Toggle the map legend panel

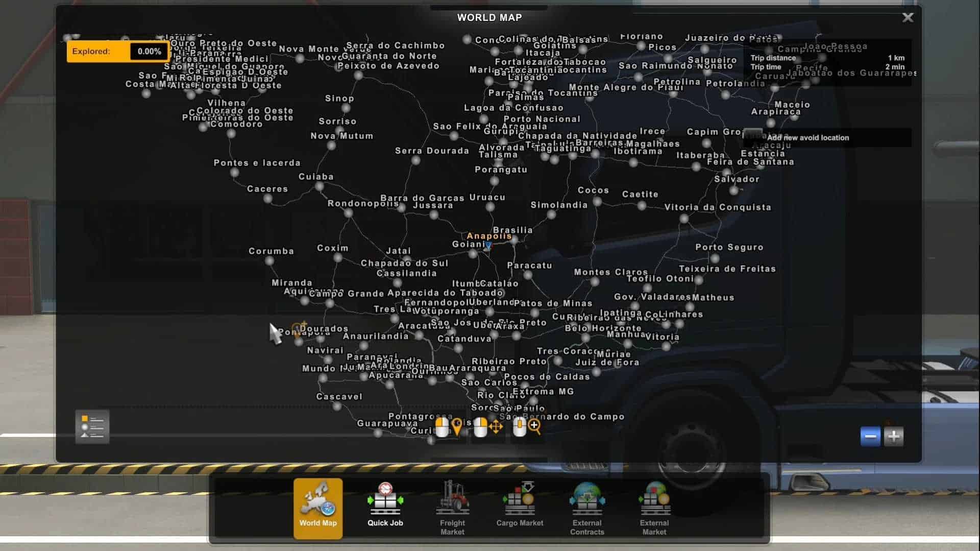92,427
